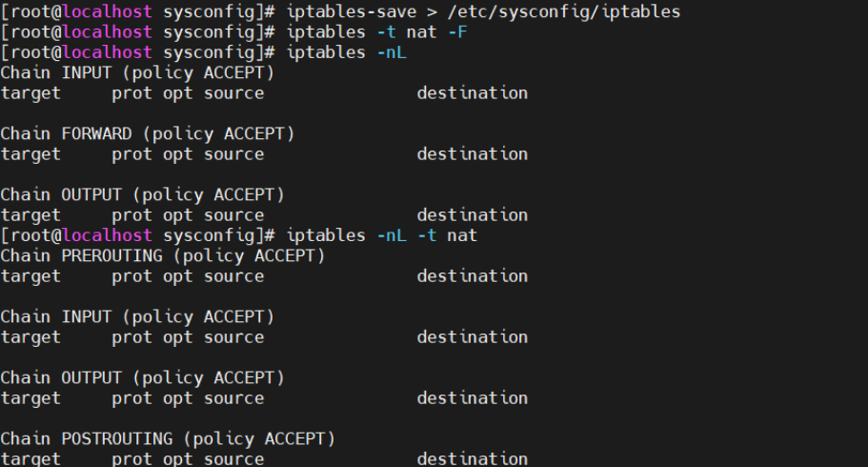Click 'localhost' in the first prompt line

(108, 11)
